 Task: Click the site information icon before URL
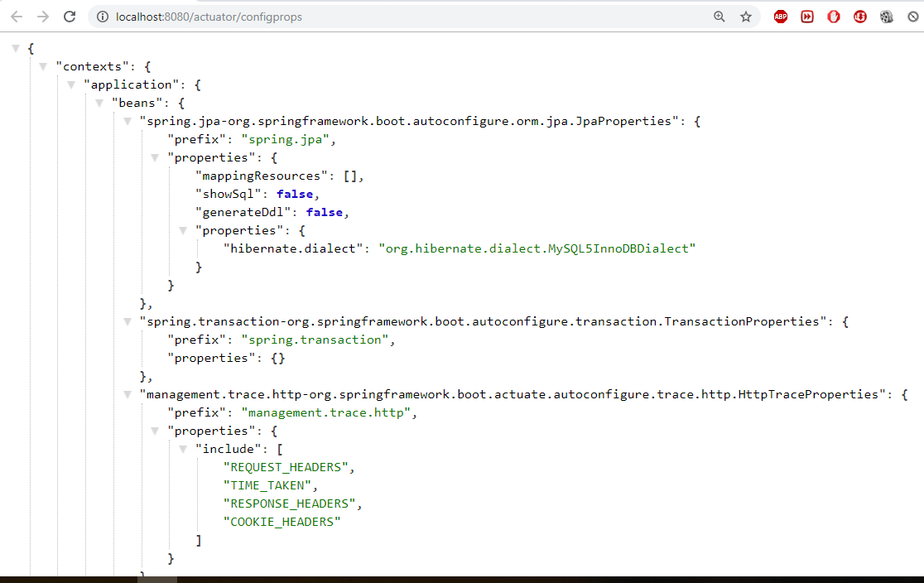(x=102, y=17)
